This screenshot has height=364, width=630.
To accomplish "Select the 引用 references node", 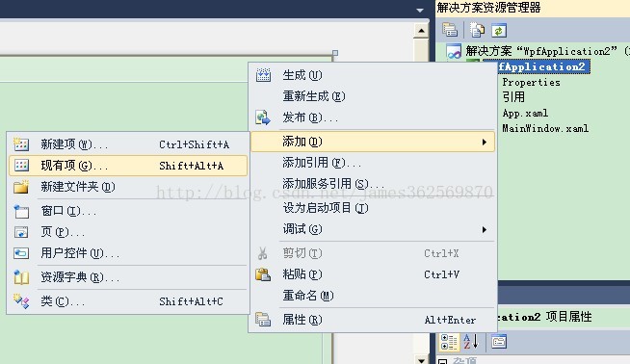I will [x=513, y=97].
